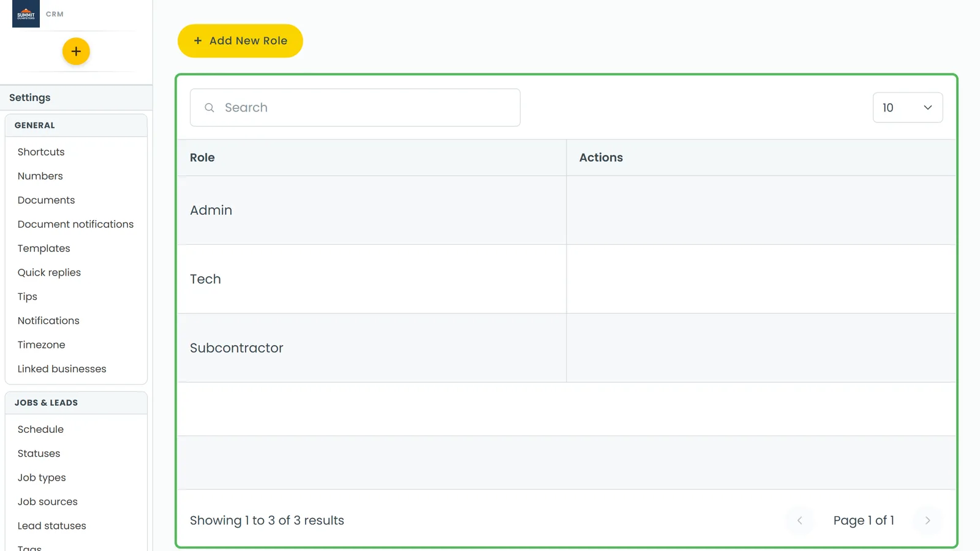The width and height of the screenshot is (980, 551).
Task: Click the Add New Role button
Action: point(240,41)
